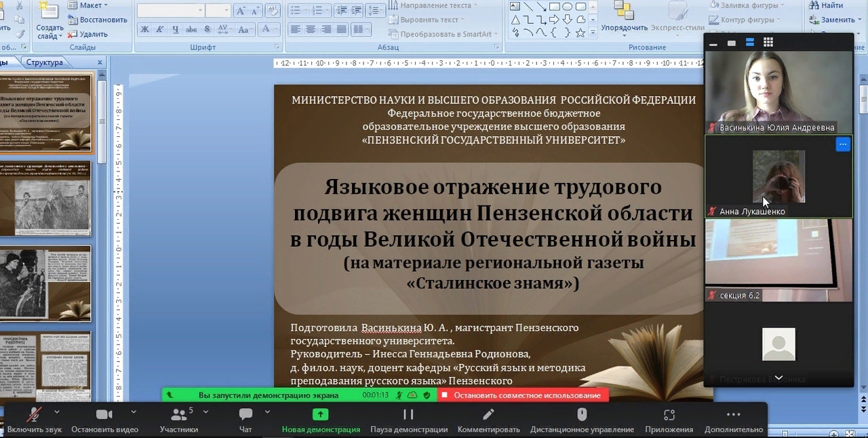Insert an oval shape from the shapes gallery
The width and height of the screenshot is (868, 438).
(567, 7)
